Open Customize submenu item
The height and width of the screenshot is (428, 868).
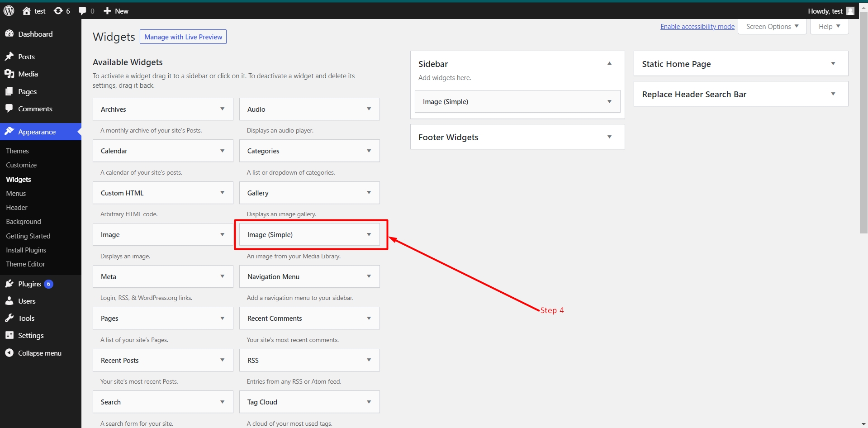coord(21,165)
